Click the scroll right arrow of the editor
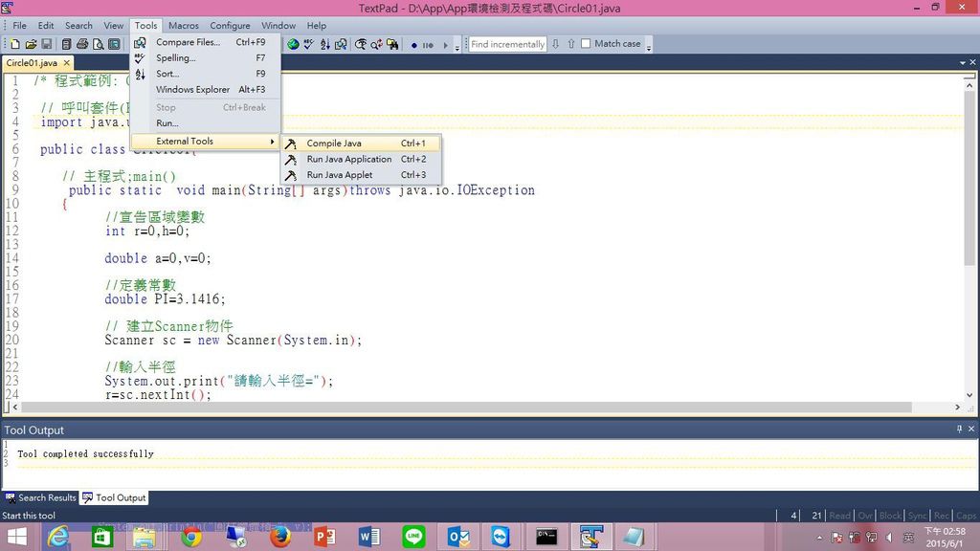The height and width of the screenshot is (551, 980). point(957,408)
